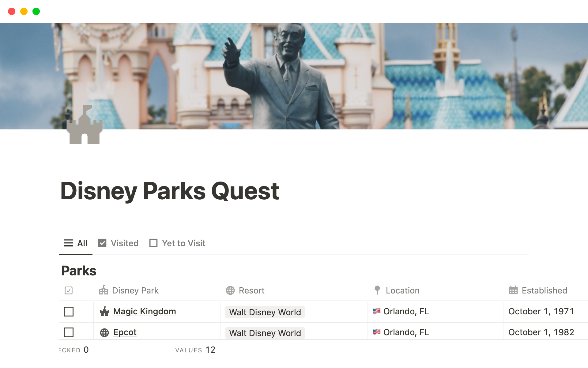
Task: Click the Magic Kingdom castle icon
Action: (x=104, y=312)
